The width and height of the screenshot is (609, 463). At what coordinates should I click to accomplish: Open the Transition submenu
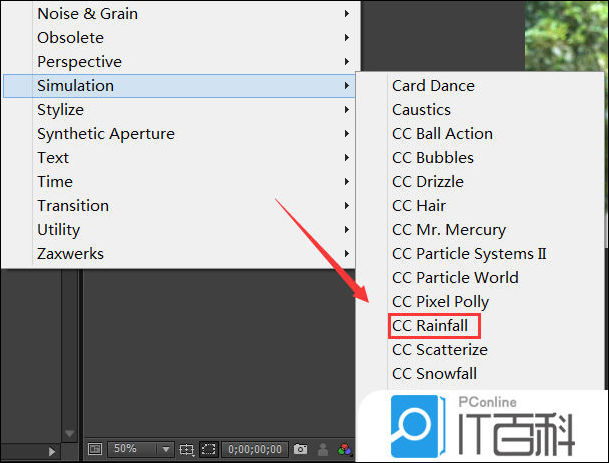point(179,206)
